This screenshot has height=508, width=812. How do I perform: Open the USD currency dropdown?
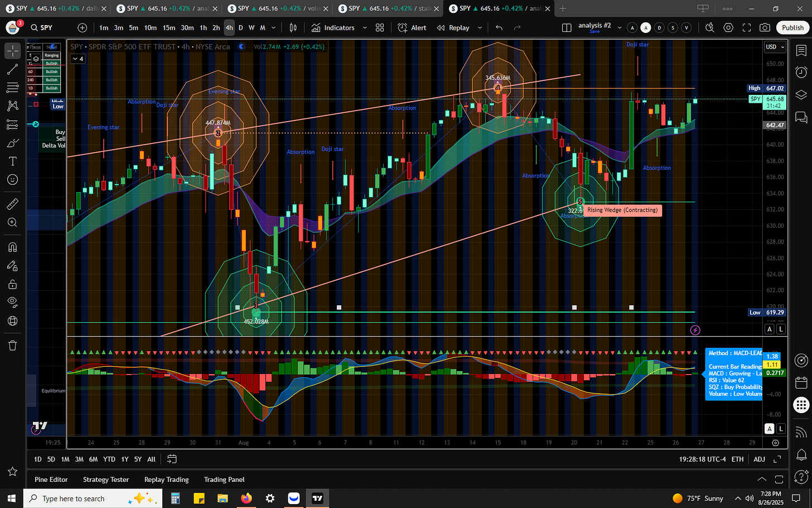(775, 47)
